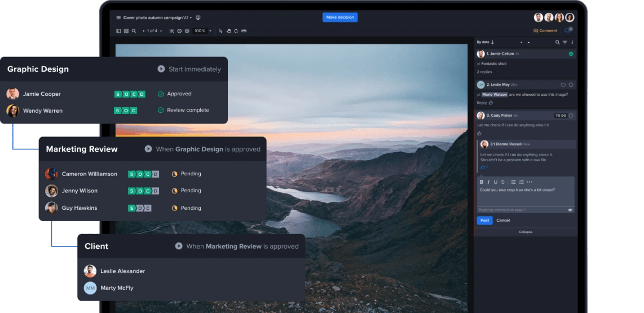Click the zoom out minus icon
644x313 pixels.
(x=179, y=31)
